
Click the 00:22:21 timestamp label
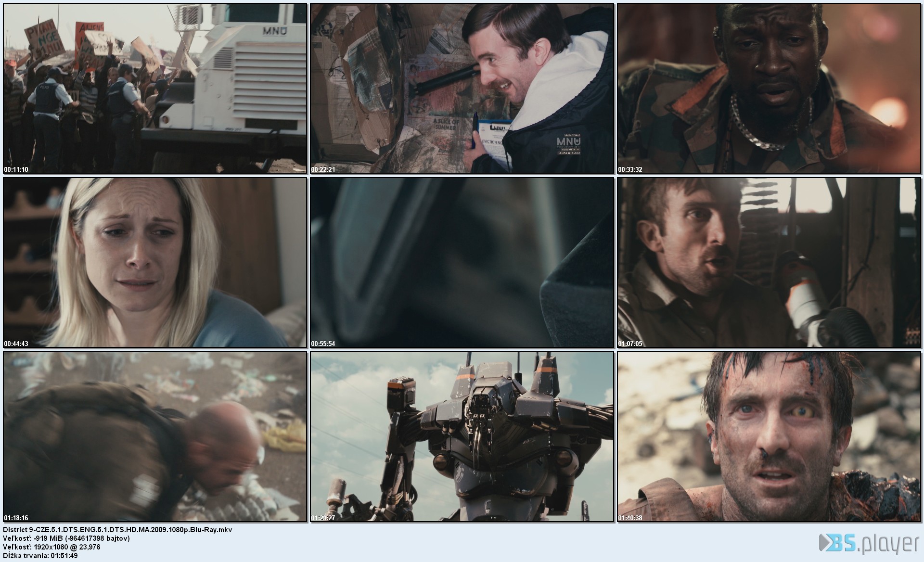point(323,169)
